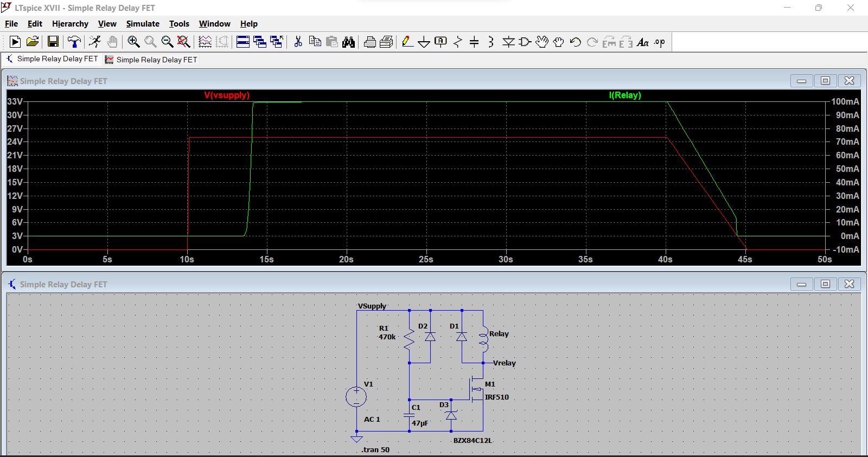
Task: Place an Inductor component
Action: (x=491, y=42)
